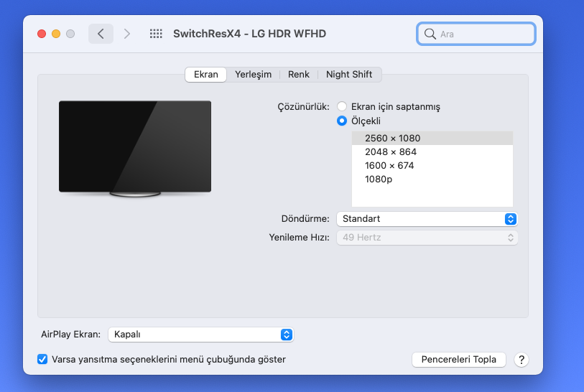Go forward with the right chevron button

126,34
